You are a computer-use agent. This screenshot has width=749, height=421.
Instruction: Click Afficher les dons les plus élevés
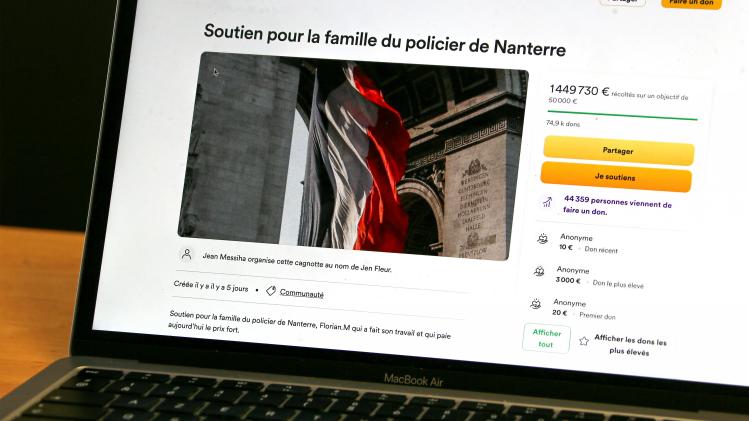click(x=630, y=345)
